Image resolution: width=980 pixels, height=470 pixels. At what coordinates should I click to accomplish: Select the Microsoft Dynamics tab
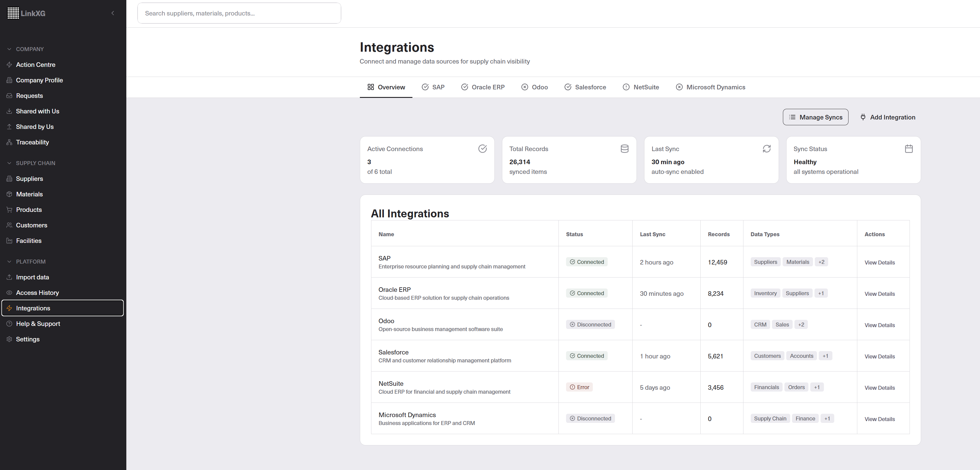click(710, 87)
